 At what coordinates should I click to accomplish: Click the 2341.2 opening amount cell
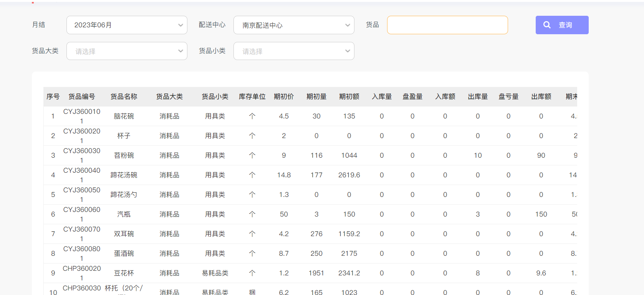(349, 273)
